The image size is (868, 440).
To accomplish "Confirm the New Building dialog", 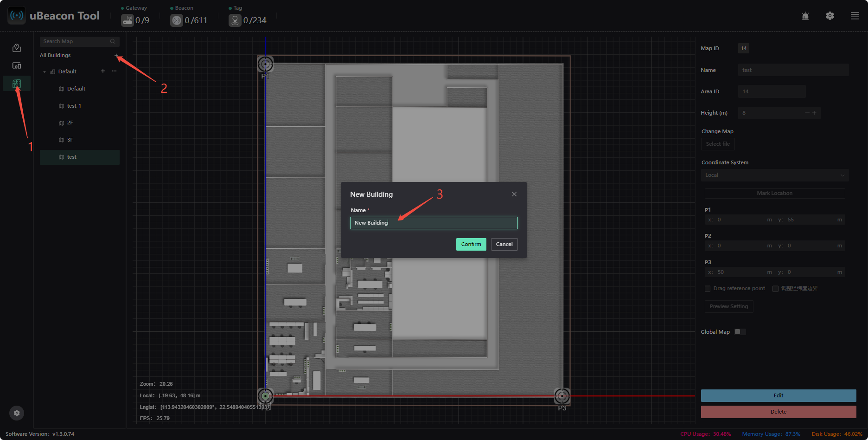I will (471, 244).
